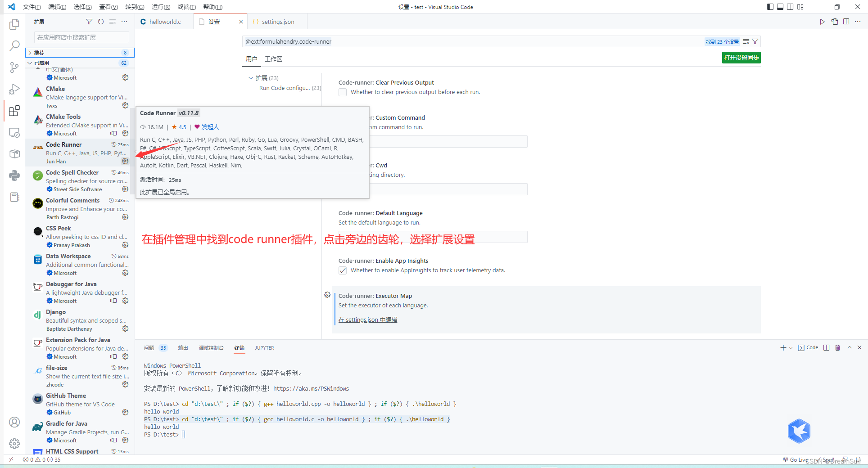
Task: Split the terminal panel
Action: pos(826,347)
